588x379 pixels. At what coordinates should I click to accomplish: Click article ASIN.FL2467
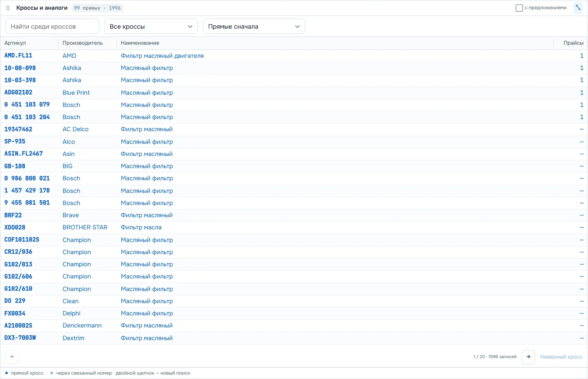(24, 154)
